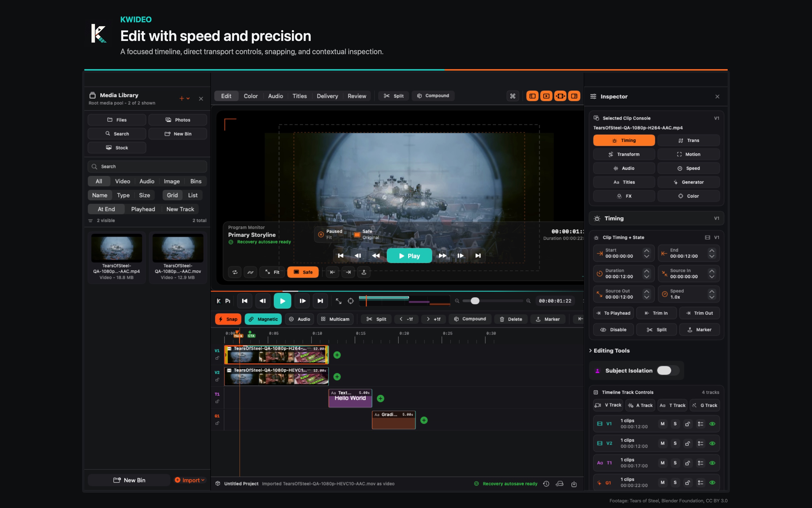
Task: Open the Import dropdown menu
Action: pos(189,480)
